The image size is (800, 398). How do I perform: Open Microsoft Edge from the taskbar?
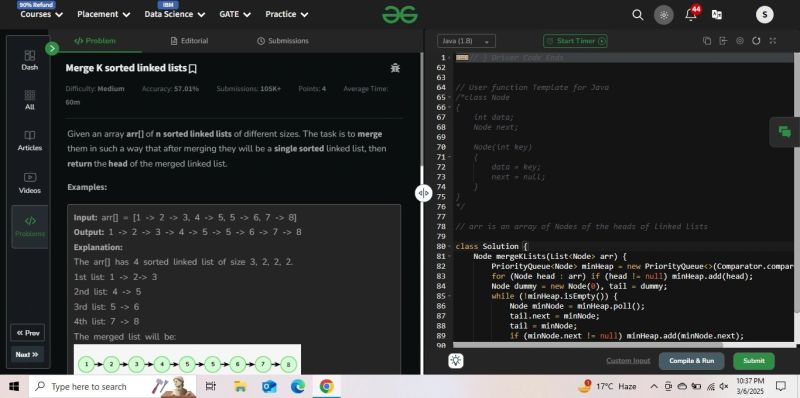298,386
